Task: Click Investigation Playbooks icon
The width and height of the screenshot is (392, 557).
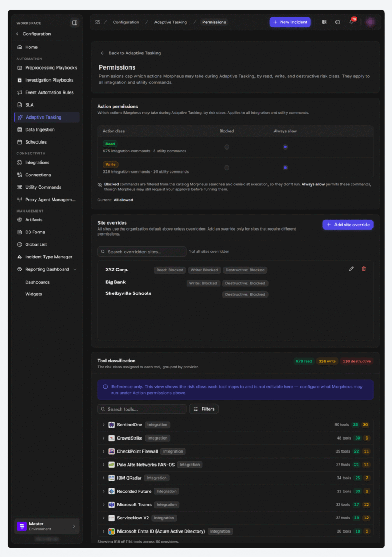Action: tap(20, 81)
